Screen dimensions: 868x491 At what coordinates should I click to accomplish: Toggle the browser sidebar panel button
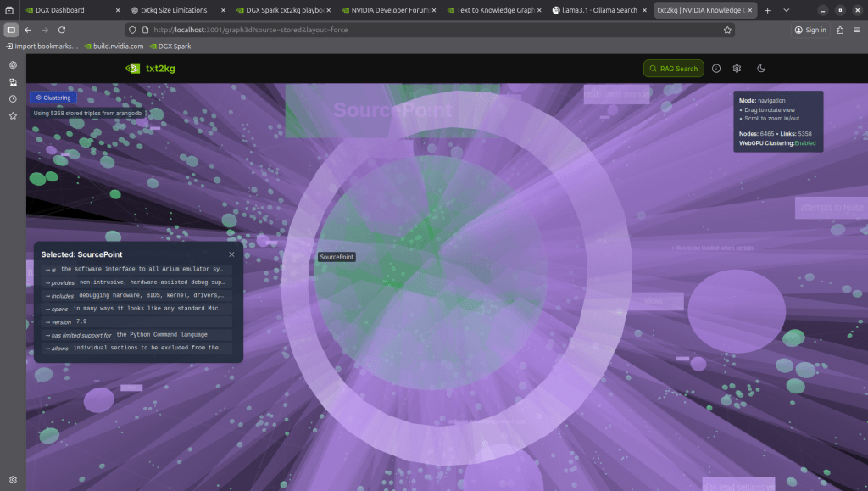point(11,30)
